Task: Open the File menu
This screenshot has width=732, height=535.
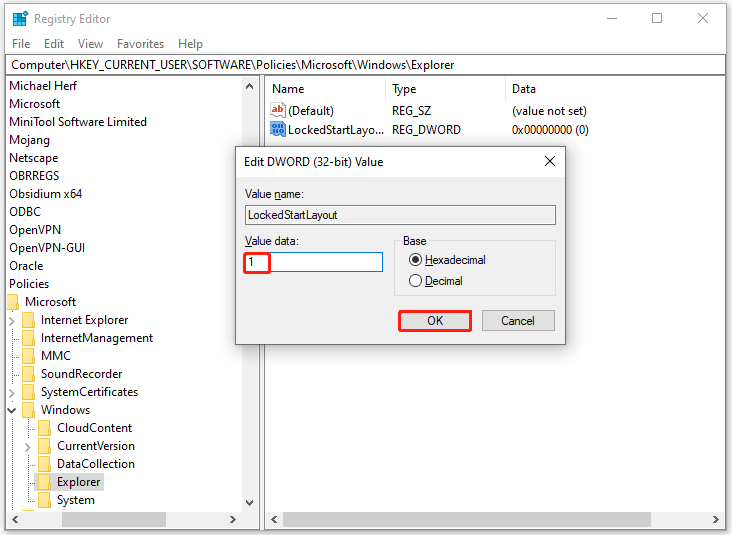Action: (21, 44)
